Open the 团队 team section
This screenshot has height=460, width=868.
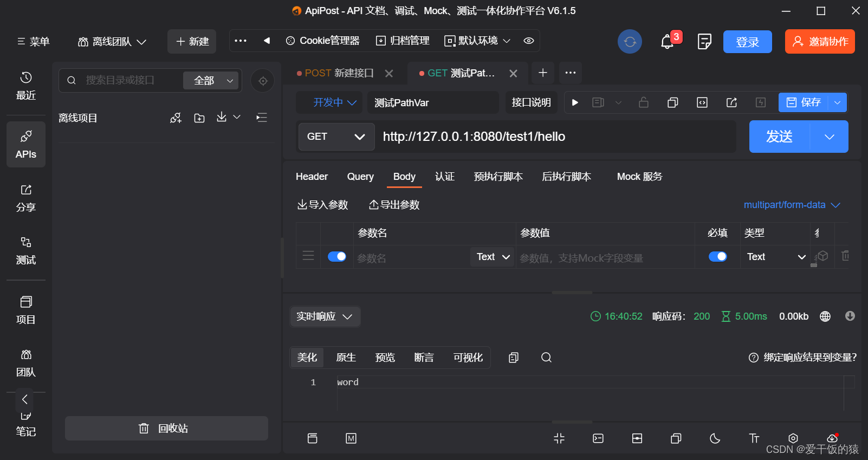click(x=26, y=363)
